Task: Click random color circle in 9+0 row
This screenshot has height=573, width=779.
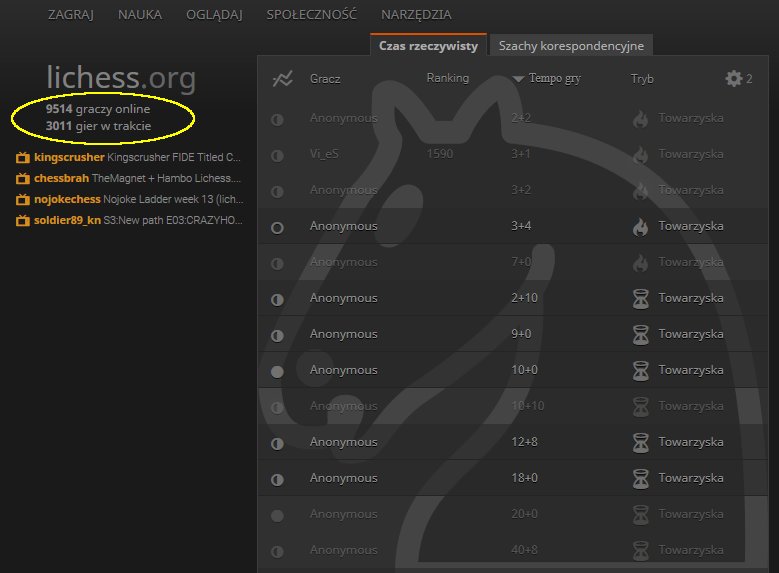Action: [x=277, y=335]
